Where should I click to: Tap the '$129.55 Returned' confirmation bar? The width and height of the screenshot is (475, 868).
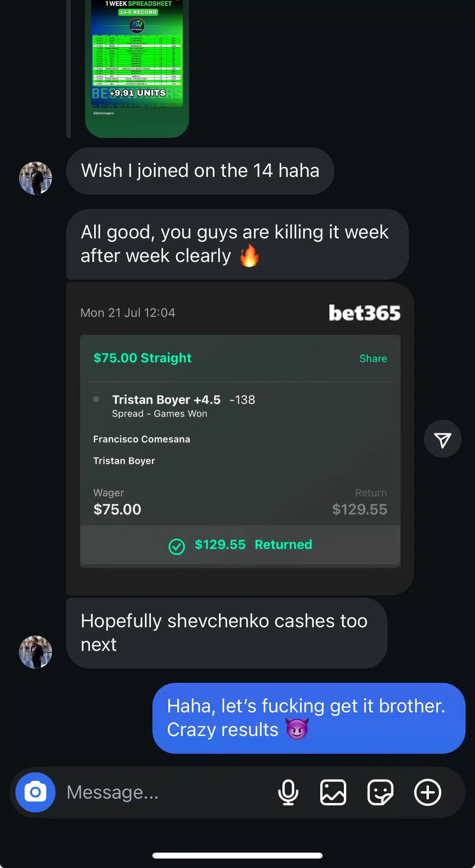click(x=240, y=545)
